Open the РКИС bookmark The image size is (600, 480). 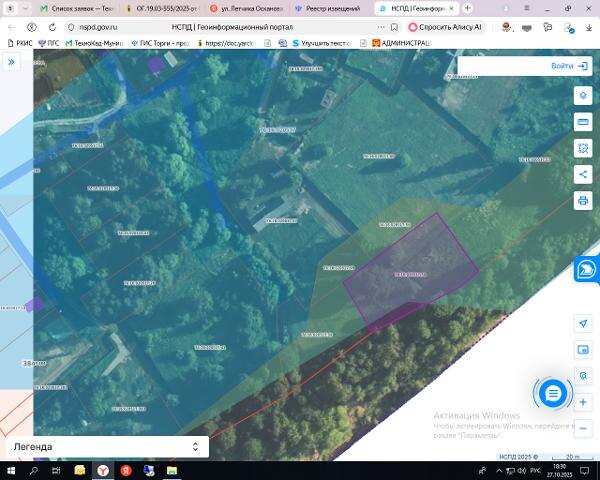[x=20, y=43]
